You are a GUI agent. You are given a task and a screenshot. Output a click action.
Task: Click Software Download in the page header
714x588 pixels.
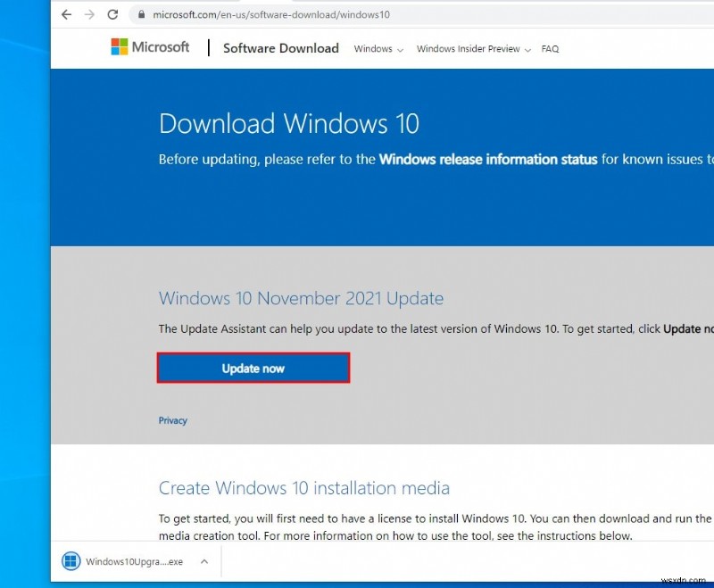tap(280, 48)
